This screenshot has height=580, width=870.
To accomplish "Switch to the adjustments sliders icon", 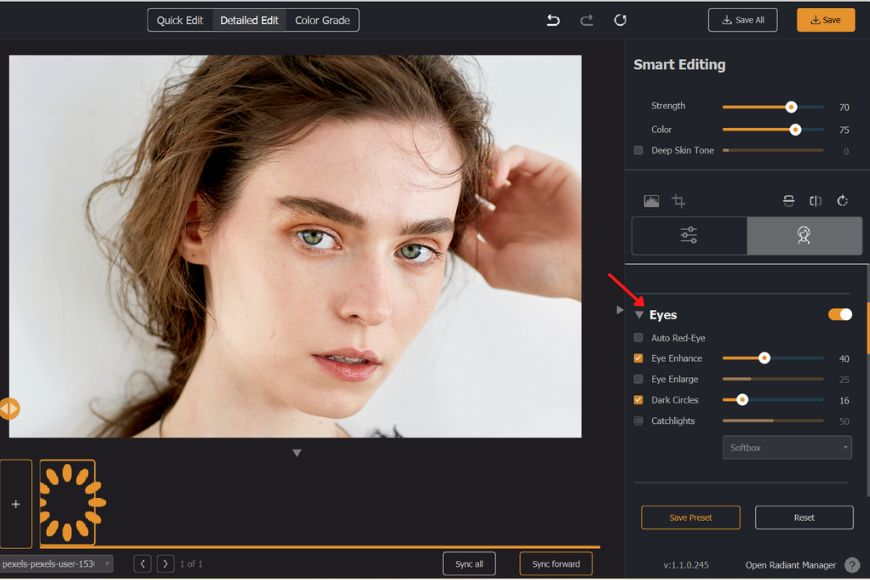I will point(688,236).
